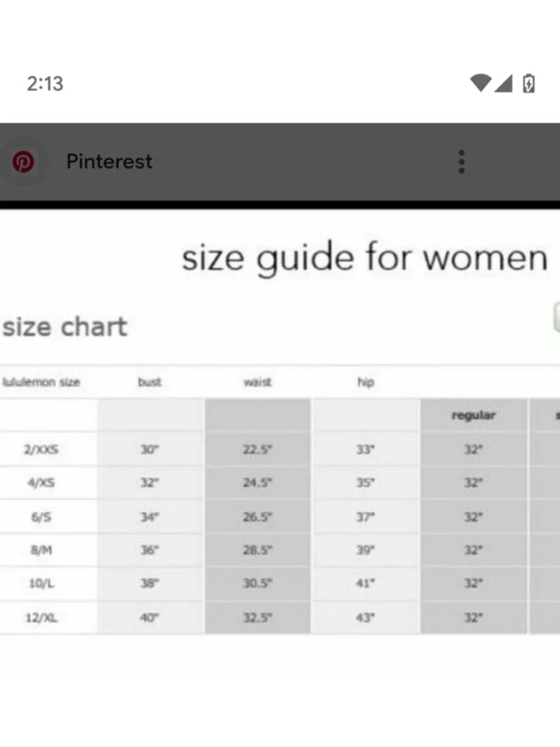The height and width of the screenshot is (747, 560).
Task: Tap the regular 32" cell in 2/XXS row
Action: [x=474, y=449]
